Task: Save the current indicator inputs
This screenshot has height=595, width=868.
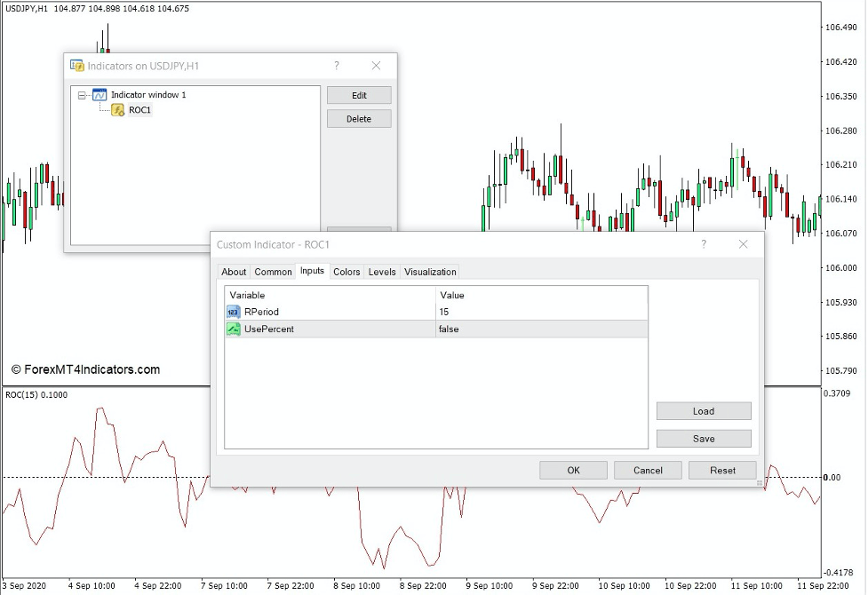Action: point(703,438)
